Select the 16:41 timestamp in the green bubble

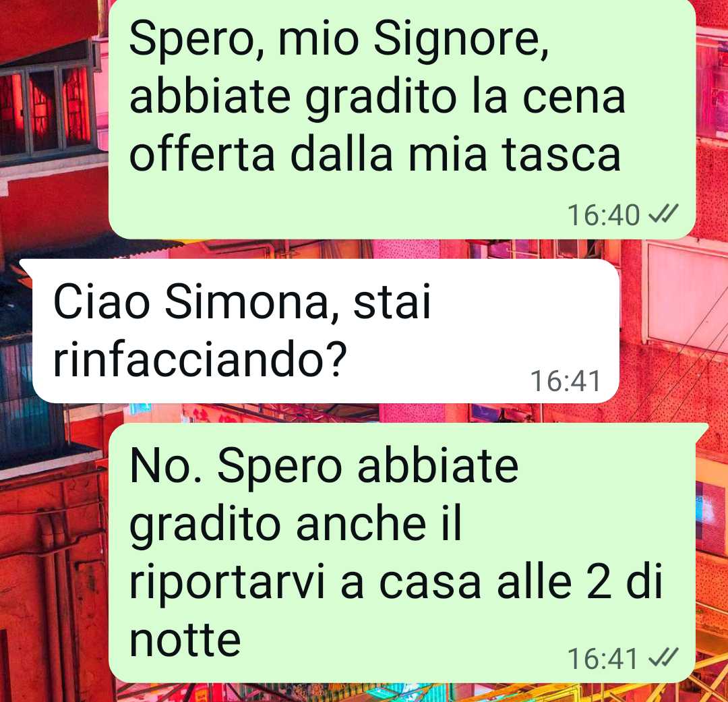(x=603, y=658)
